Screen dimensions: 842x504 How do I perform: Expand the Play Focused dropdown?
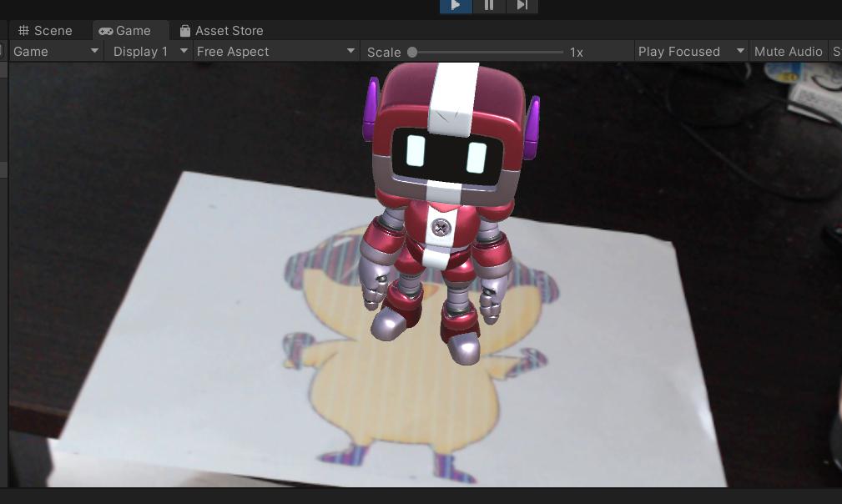(690, 52)
